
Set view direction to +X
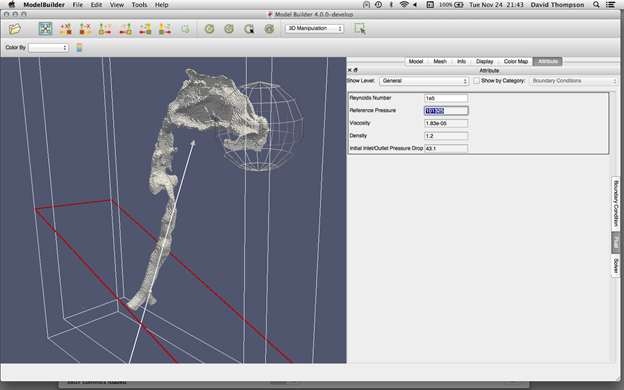(65, 29)
